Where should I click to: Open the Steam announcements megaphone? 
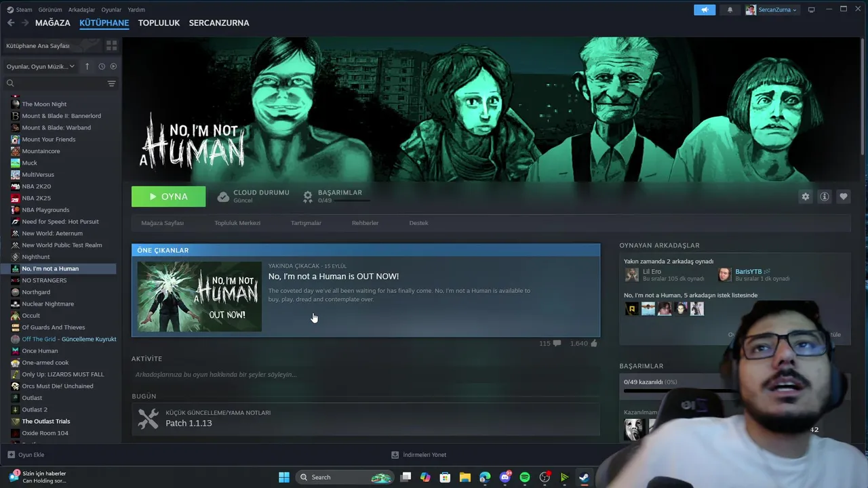click(705, 9)
